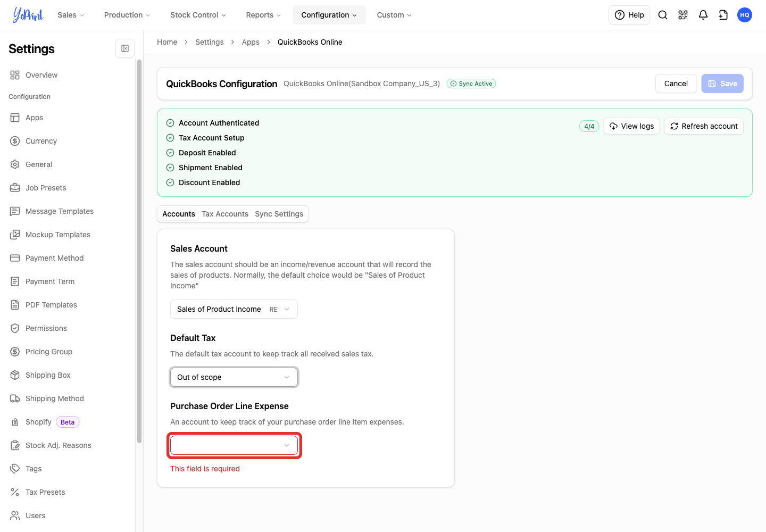This screenshot has height=532, width=766.
Task: Go to Apps in the settings sidebar
Action: 68,118
